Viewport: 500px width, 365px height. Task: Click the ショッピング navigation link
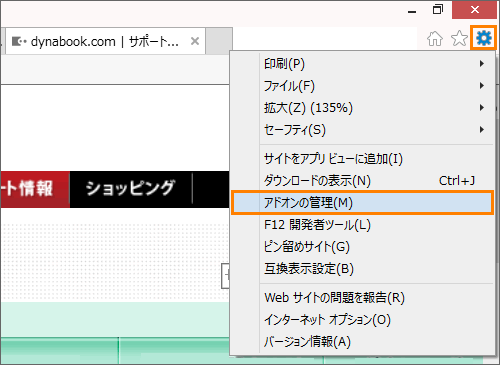[131, 189]
